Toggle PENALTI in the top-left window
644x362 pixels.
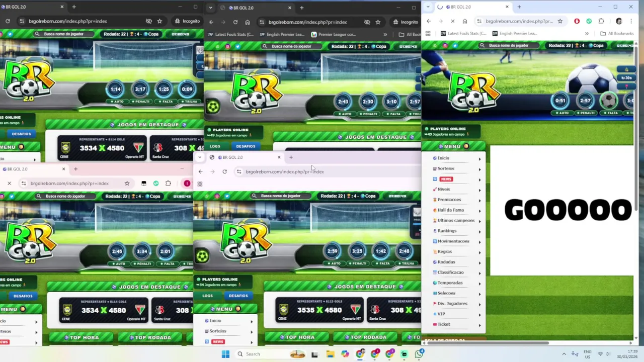click(x=141, y=101)
